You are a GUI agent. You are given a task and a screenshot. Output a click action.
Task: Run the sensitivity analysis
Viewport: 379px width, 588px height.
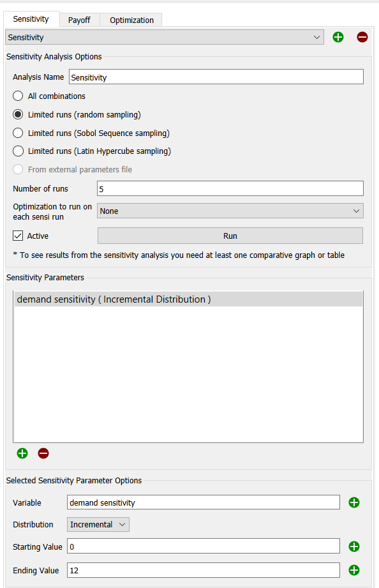[230, 236]
